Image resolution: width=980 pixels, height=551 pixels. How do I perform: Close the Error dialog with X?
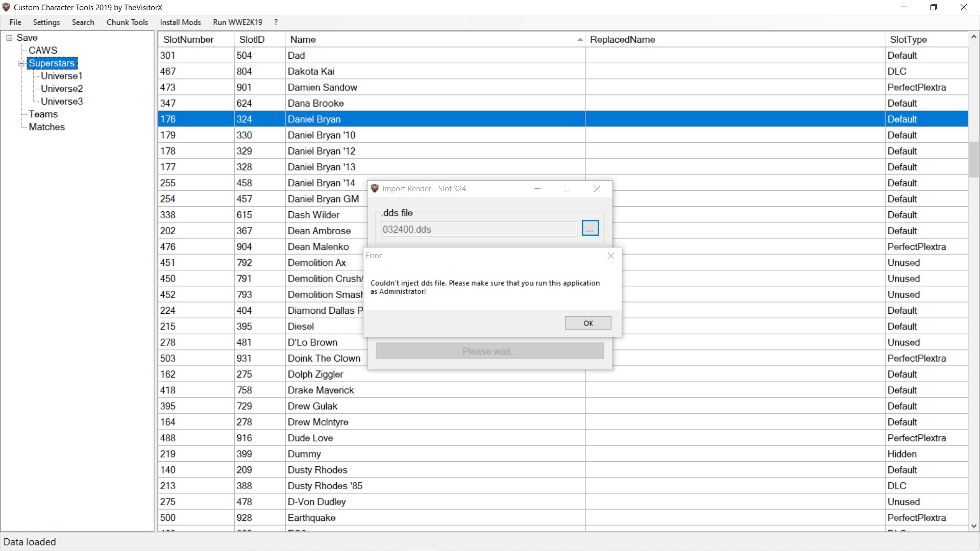click(x=610, y=256)
